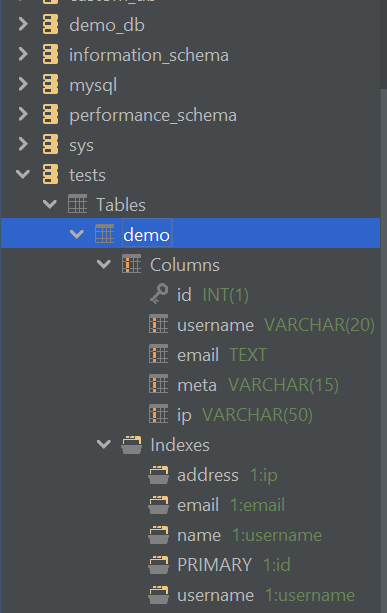387x613 pixels.
Task: Click the Columns group icon
Action: point(131,264)
